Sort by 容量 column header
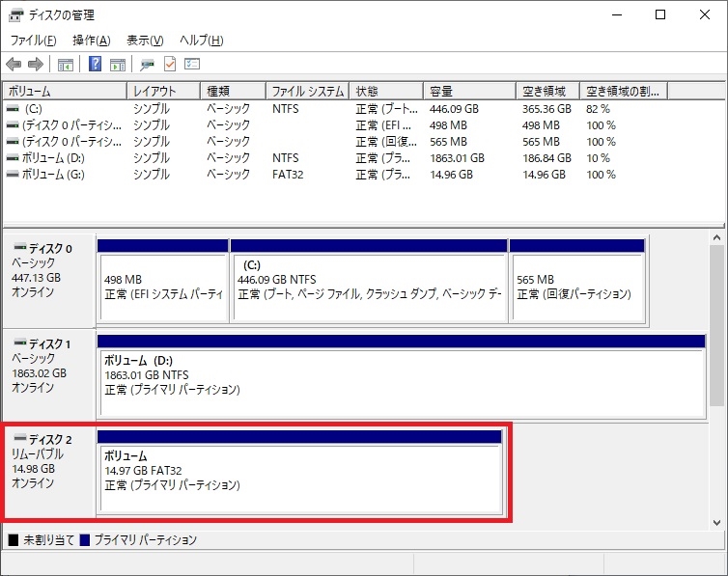This screenshot has height=576, width=728. coord(470,91)
